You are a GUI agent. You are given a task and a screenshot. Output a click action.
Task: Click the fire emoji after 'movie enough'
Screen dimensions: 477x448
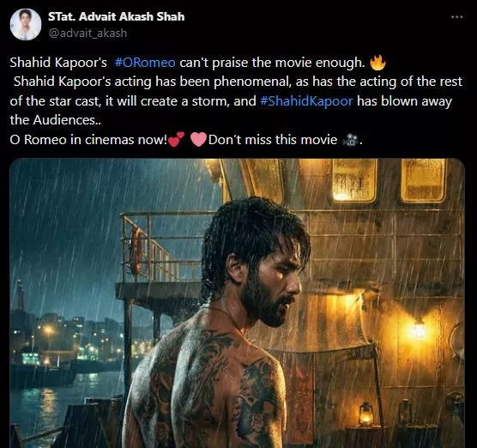pyautogui.click(x=377, y=63)
